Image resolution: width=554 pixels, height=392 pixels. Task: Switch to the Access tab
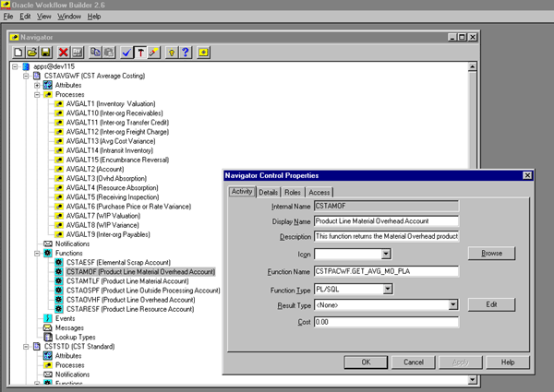tap(319, 192)
